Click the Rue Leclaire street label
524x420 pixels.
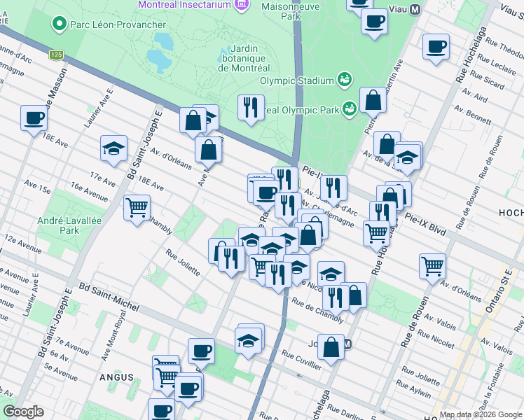point(496,64)
